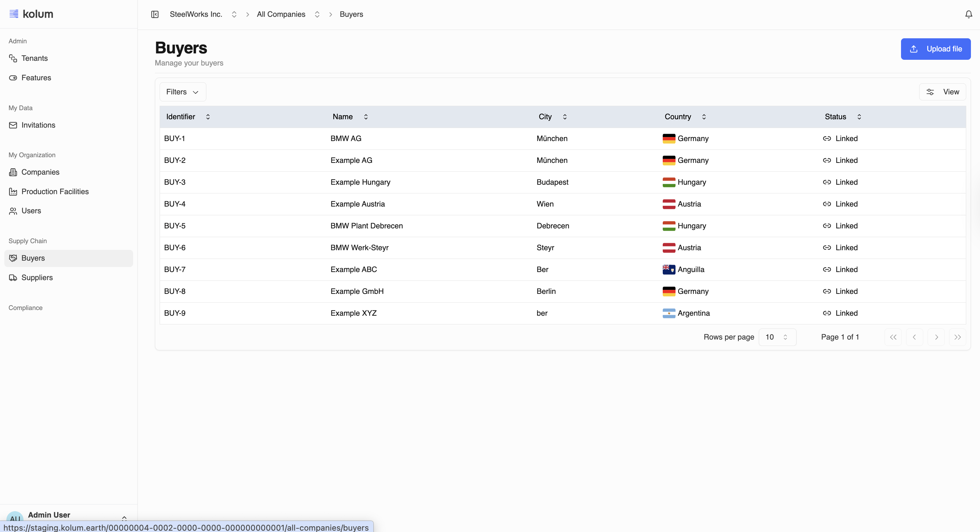Click the Anguilla flag in BUY-7 row
The image size is (980, 532).
(668, 270)
